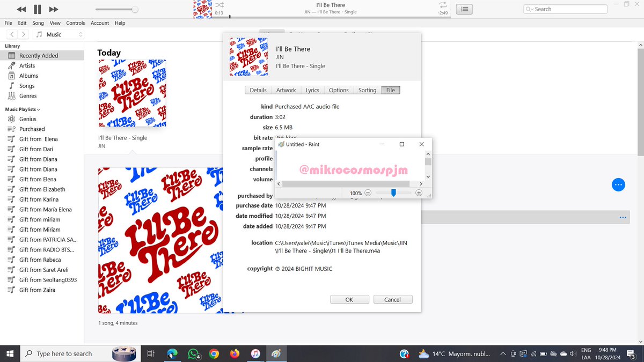The image size is (644, 362).
Task: Adjust the Paint zoom slider
Action: click(x=393, y=193)
